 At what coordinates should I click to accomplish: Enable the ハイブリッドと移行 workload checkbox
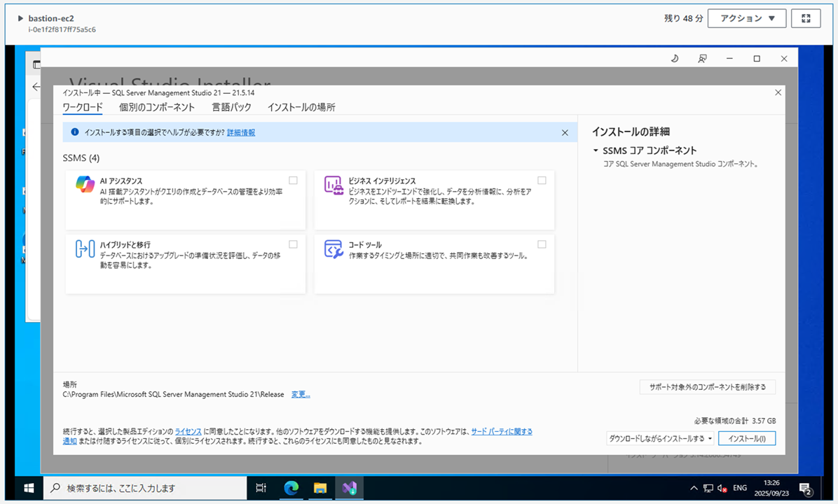click(x=293, y=244)
